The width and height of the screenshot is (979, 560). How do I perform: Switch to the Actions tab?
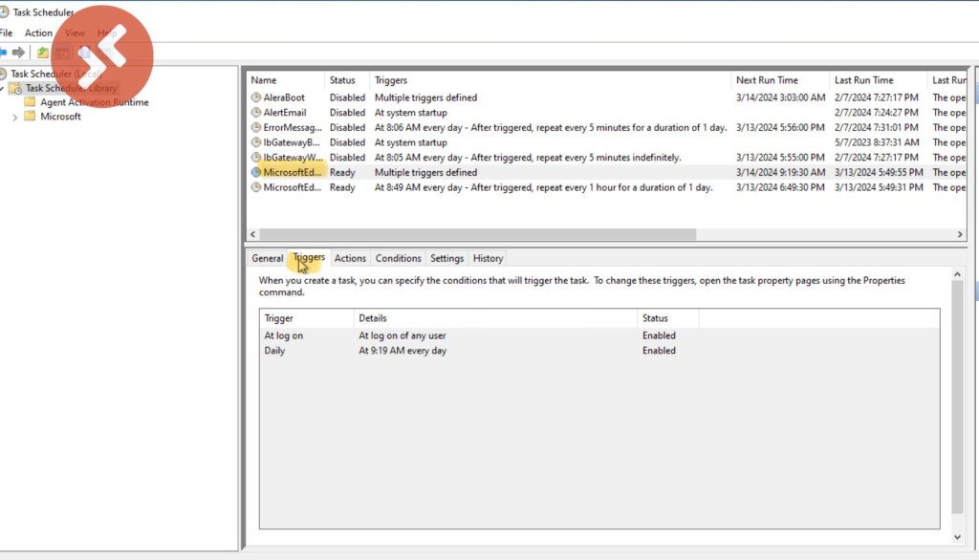coord(350,258)
